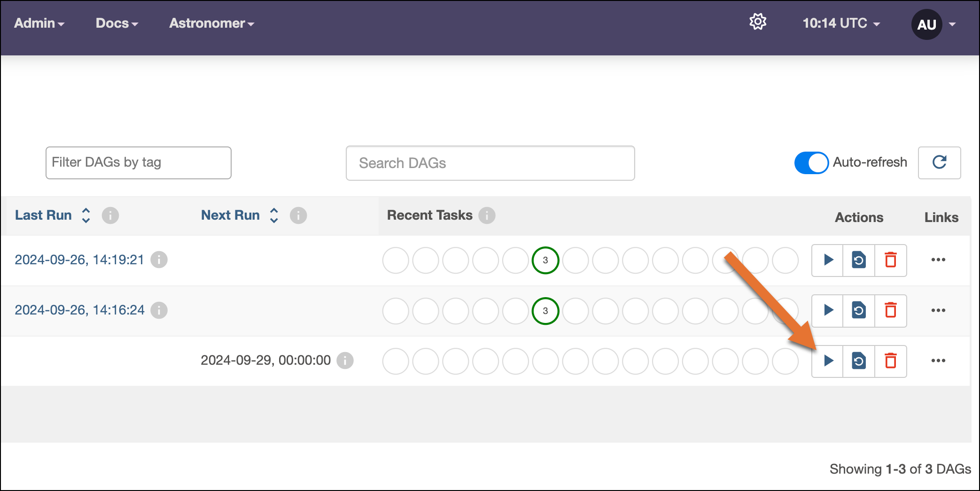Re-parse the third DAG using the reload icon

859,361
